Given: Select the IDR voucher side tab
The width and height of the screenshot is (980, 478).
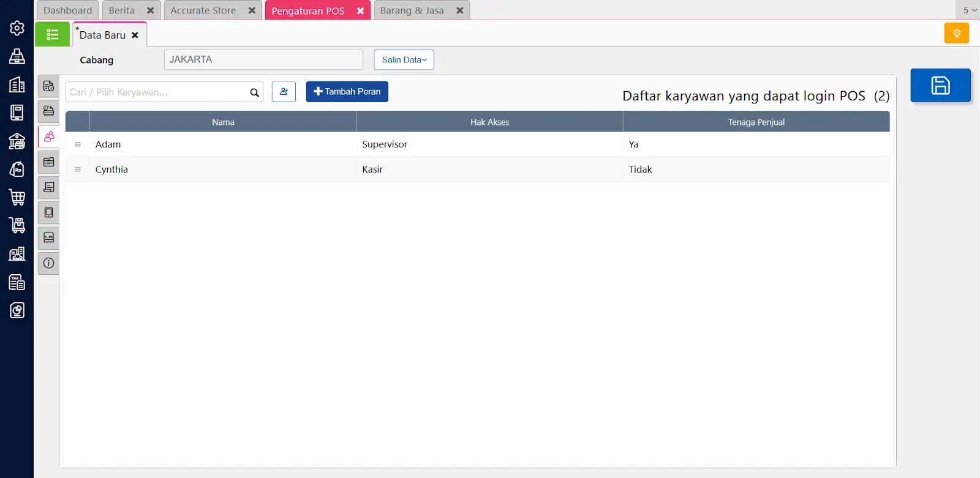Looking at the screenshot, I should point(49,162).
